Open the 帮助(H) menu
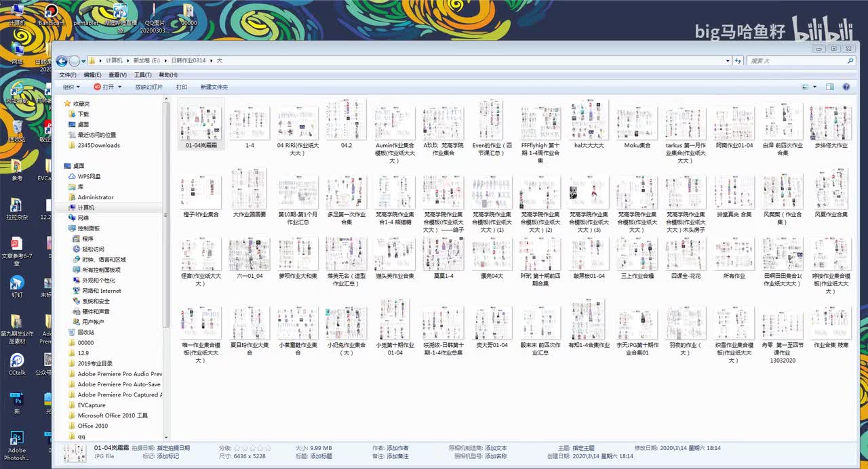The image size is (868, 469). click(168, 75)
